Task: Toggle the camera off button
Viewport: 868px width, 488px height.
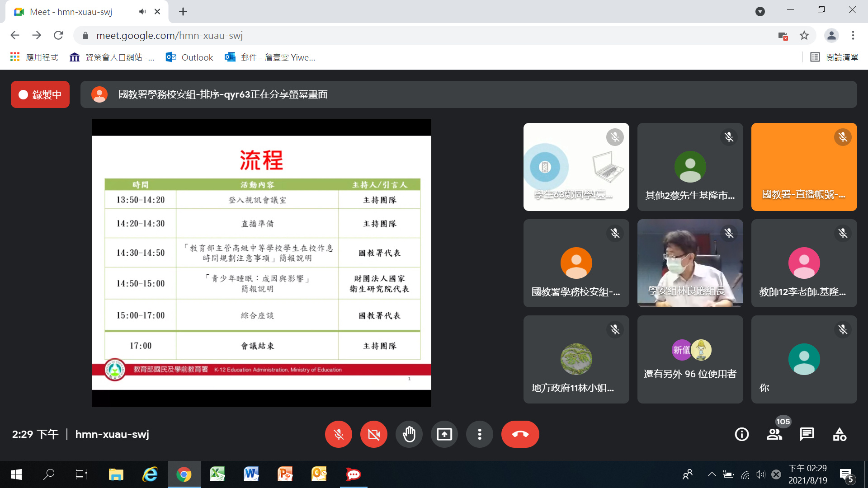Action: click(373, 434)
